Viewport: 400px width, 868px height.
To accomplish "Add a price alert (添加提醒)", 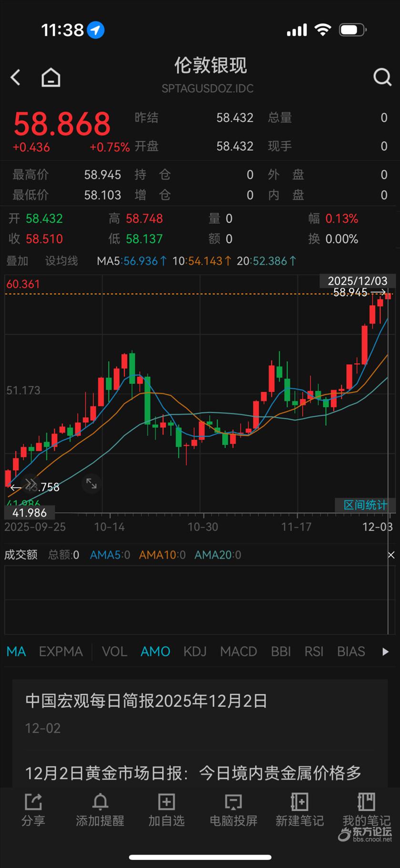I will pyautogui.click(x=100, y=809).
